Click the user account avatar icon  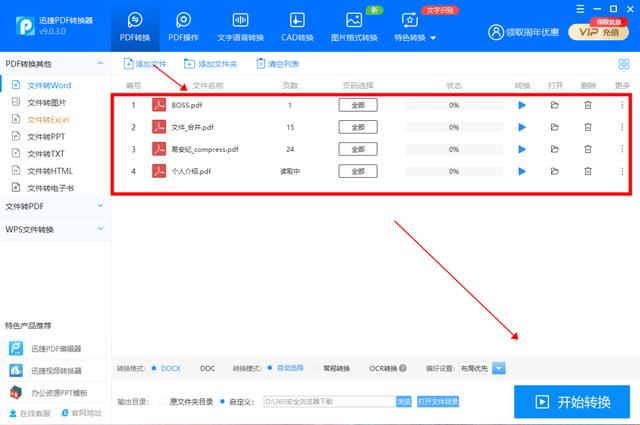tap(496, 32)
